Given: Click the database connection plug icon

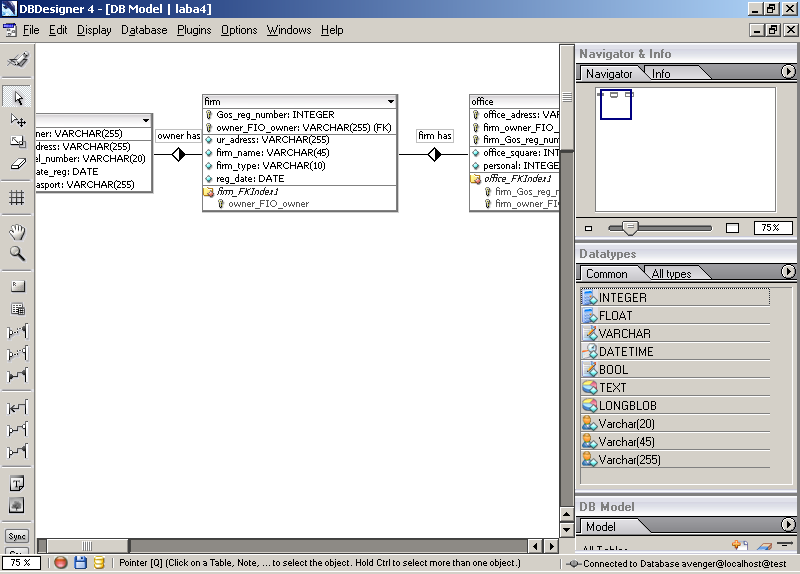Looking at the screenshot, I should pos(573,563).
